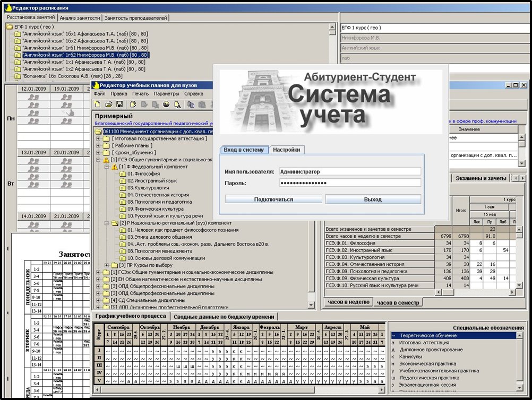Screen dimensions: 532x400
Task: Select "Английский язык" 1х1 Афанасьева Т.А. row
Action: pyautogui.click(x=83, y=62)
